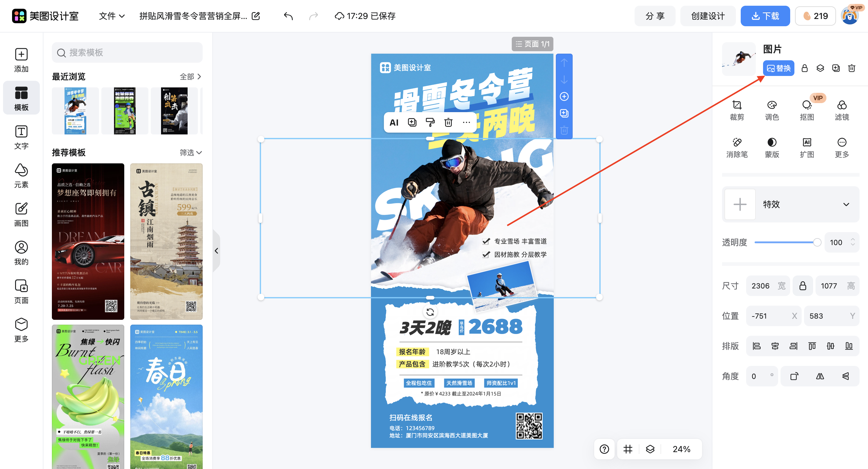Viewport: 868px width, 469px height.
Task: Open the 古镇 template thumbnail
Action: tap(166, 241)
